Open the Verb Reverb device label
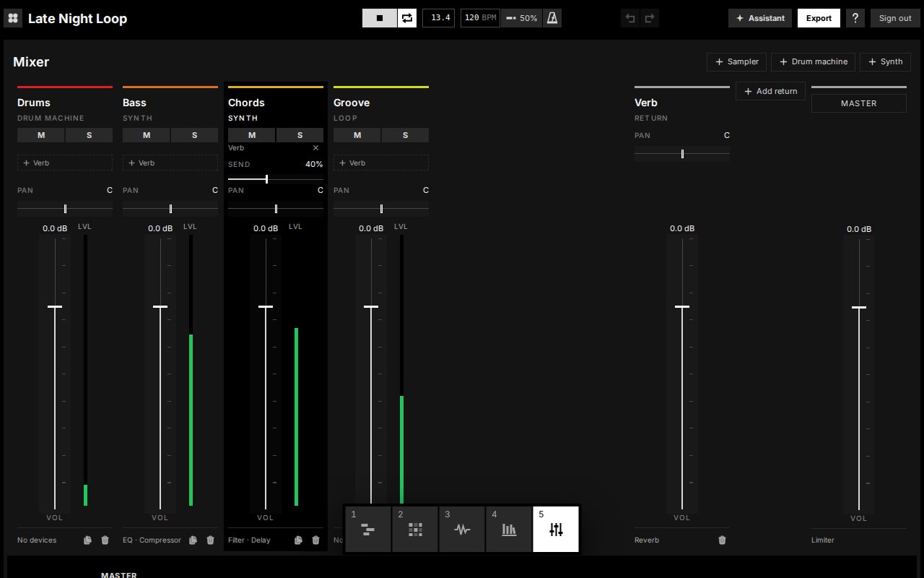The width and height of the screenshot is (924, 578). pos(646,540)
